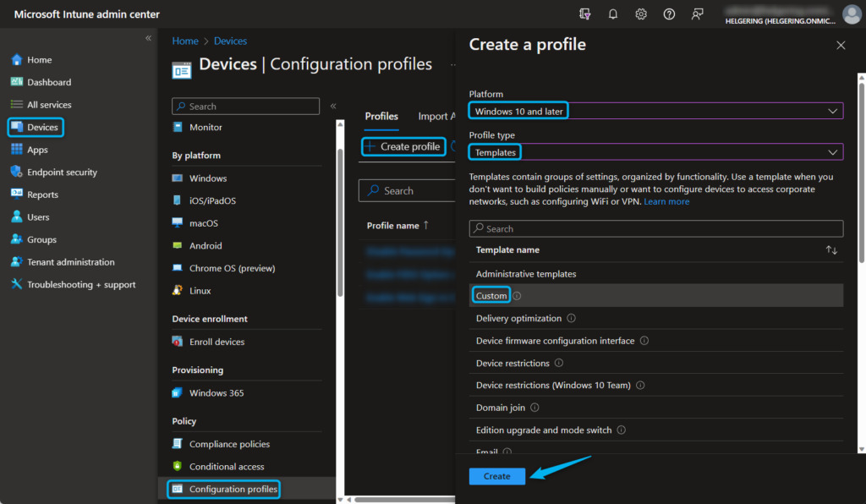View the info icon next to Custom template
Viewport: 866px width, 504px height.
[515, 295]
